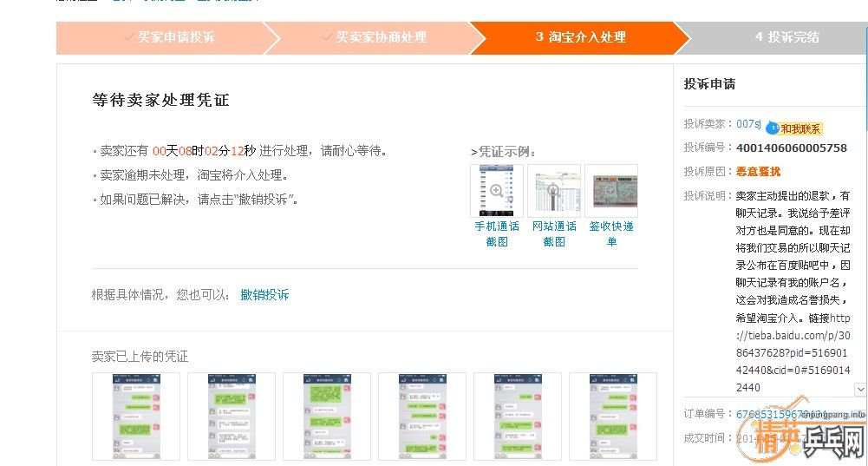View sixth uploaded seller evidence screenshot
This screenshot has height=466, width=868.
pos(613,417)
